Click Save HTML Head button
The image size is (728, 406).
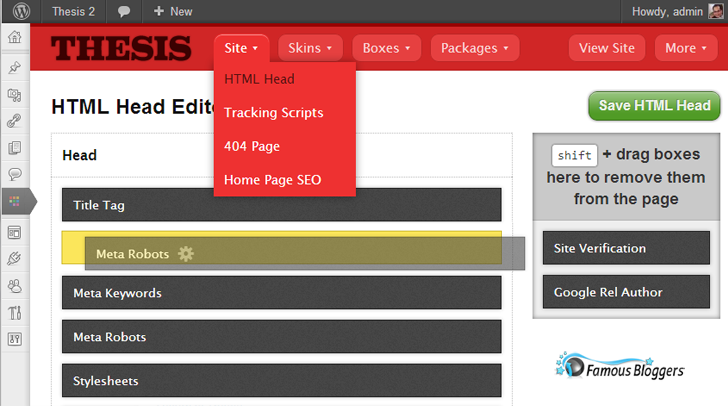pyautogui.click(x=654, y=106)
